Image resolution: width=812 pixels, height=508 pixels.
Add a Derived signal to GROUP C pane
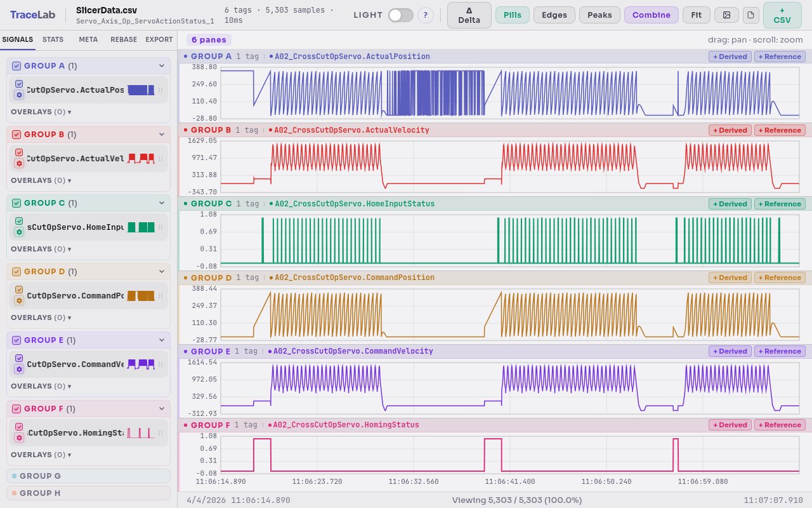click(730, 204)
